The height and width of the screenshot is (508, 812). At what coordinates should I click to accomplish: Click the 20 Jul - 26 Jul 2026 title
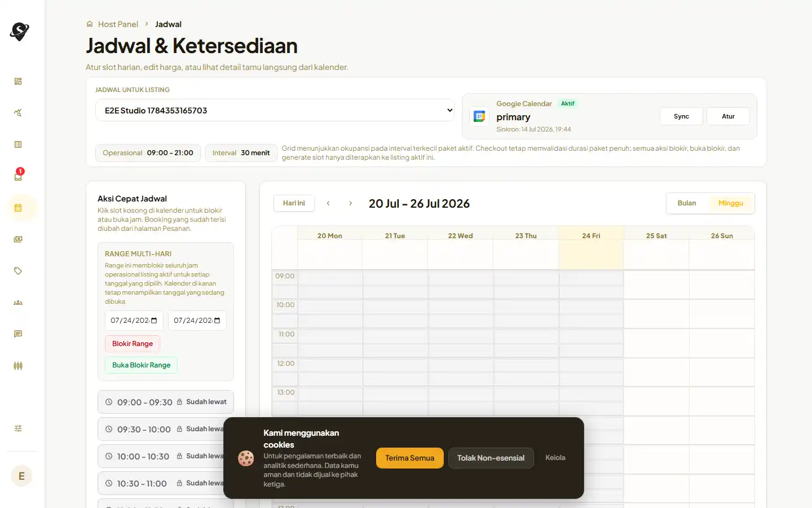click(419, 204)
